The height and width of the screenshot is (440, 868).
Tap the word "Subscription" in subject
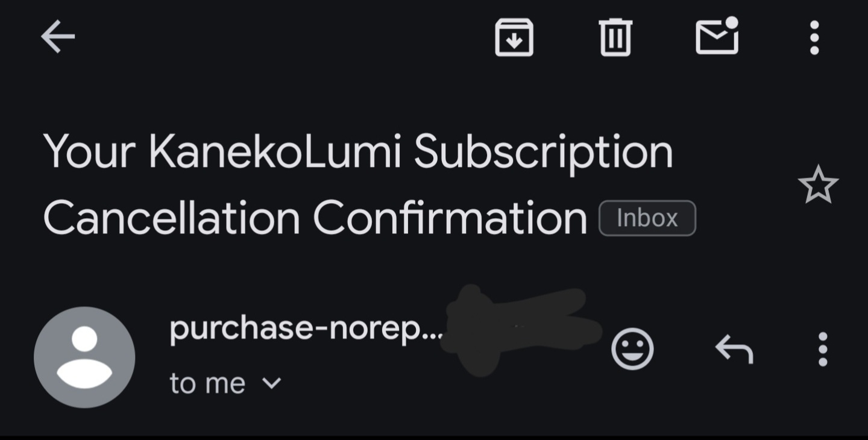[543, 151]
